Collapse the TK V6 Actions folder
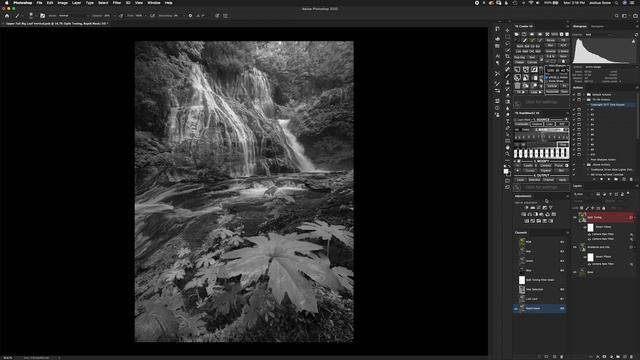640x360 pixels. click(x=584, y=100)
